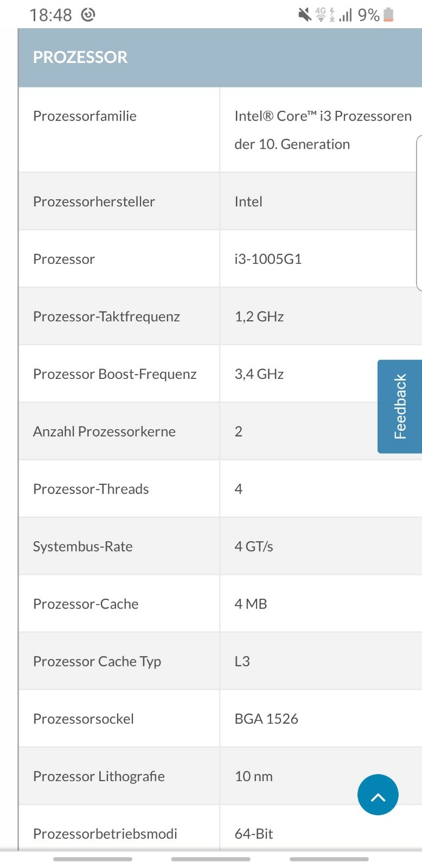The height and width of the screenshot is (868, 422).
Task: Tap the 3,4 GHz boost frequency value
Action: (259, 374)
